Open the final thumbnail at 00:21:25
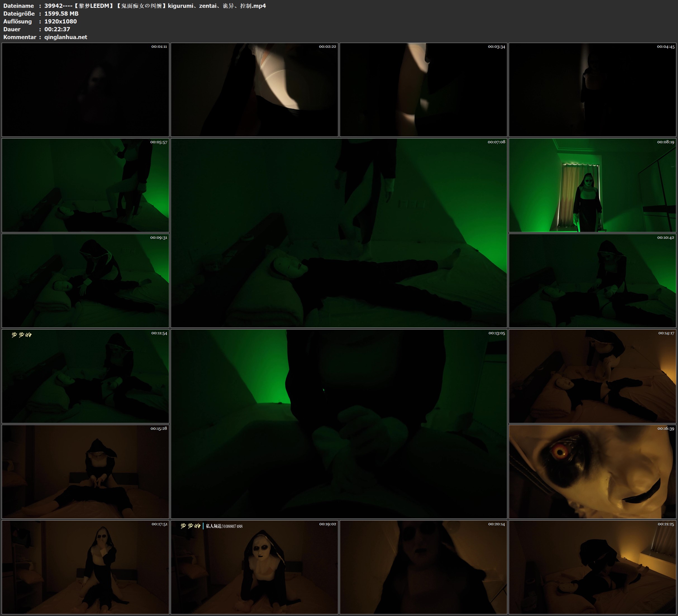The width and height of the screenshot is (678, 616). click(x=592, y=567)
